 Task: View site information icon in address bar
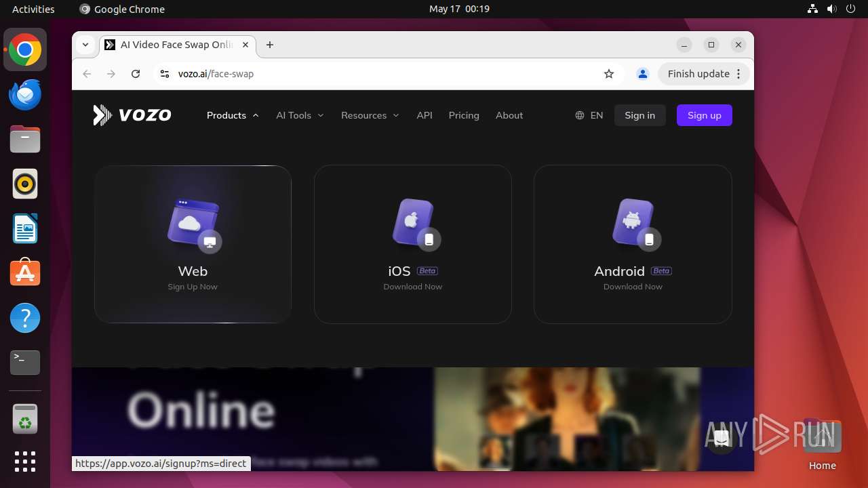pyautogui.click(x=164, y=74)
